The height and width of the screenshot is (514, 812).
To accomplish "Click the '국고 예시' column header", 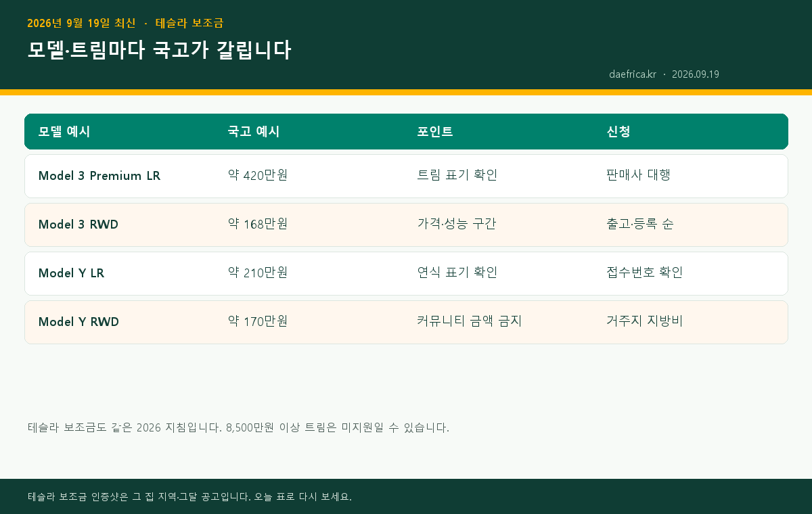I will click(254, 132).
